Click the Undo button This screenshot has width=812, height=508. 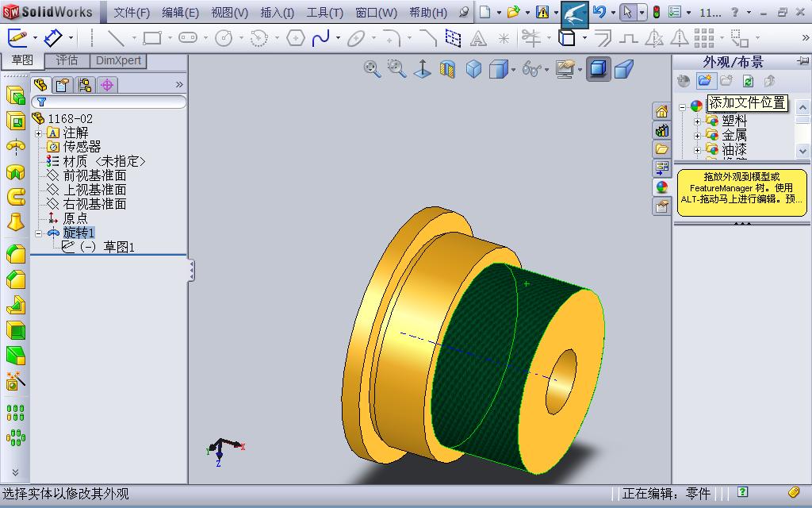(x=599, y=12)
